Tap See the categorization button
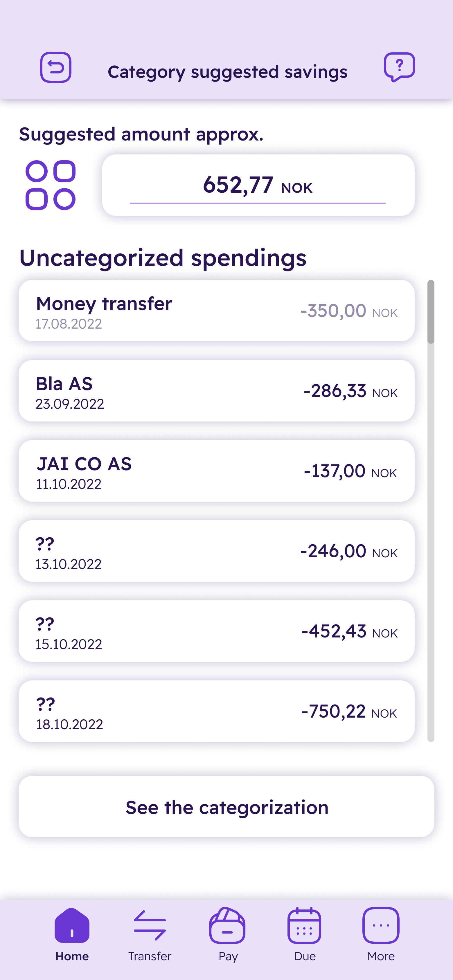Viewport: 453px width, 980px height. coord(227,806)
